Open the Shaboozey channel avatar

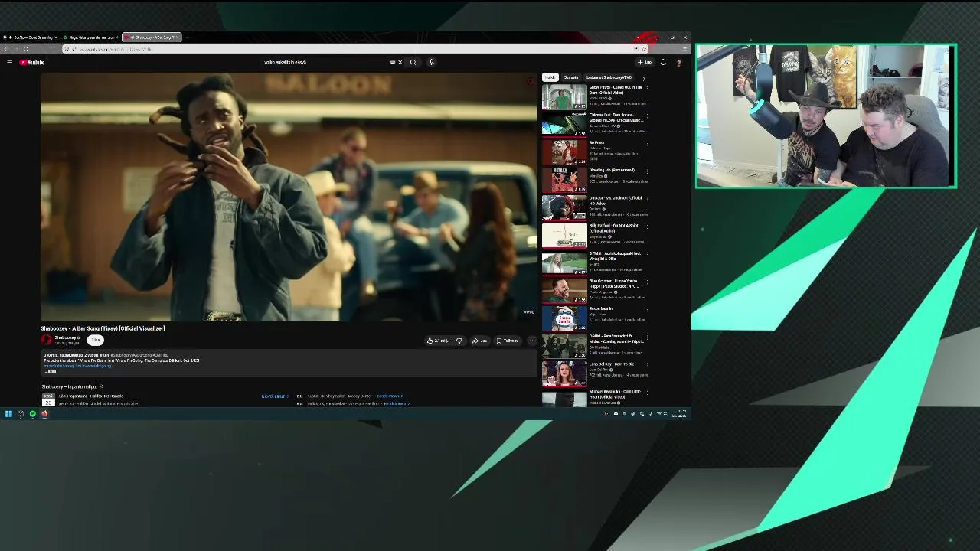[x=47, y=340]
